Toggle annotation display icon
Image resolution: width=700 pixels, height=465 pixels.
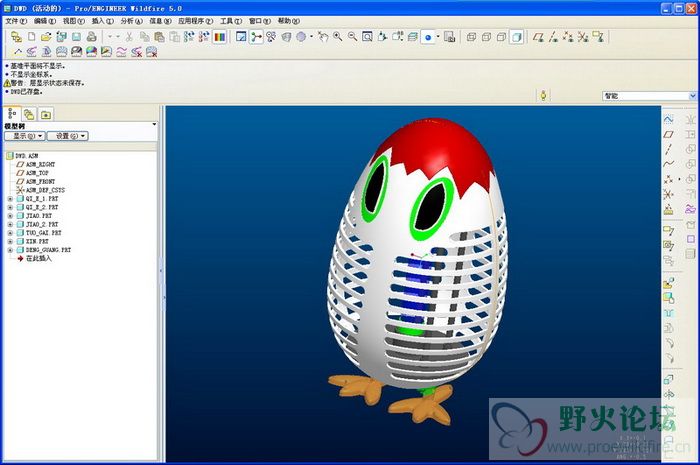[x=598, y=37]
